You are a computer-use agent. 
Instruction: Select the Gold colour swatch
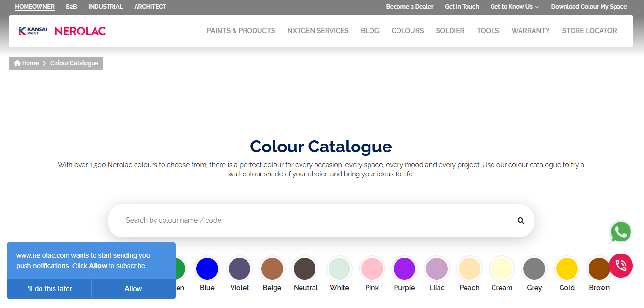coord(567,268)
